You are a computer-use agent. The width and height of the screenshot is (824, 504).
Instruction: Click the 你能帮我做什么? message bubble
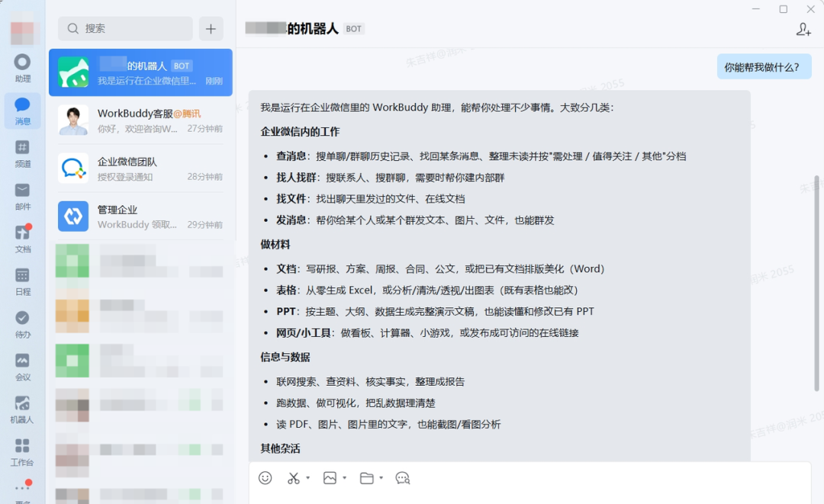coord(764,67)
